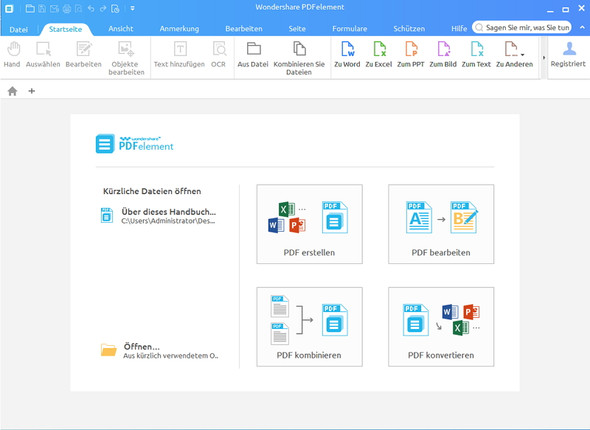The image size is (590, 430).
Task: Choose the Objekte bearbeiten tool
Action: point(126,58)
